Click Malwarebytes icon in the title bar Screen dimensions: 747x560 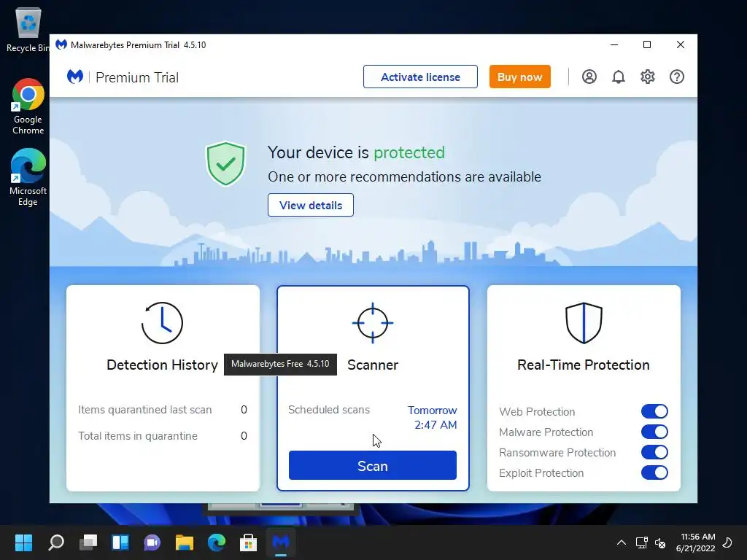pyautogui.click(x=61, y=44)
